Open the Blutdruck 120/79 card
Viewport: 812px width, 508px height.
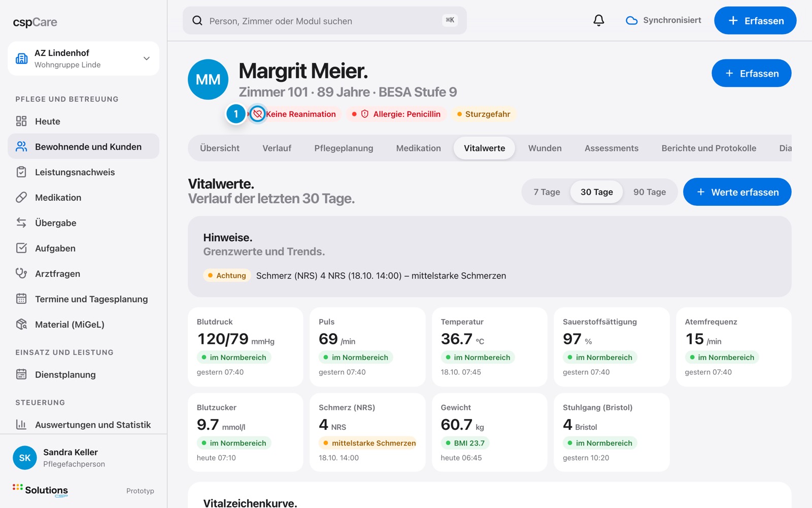coord(246,347)
